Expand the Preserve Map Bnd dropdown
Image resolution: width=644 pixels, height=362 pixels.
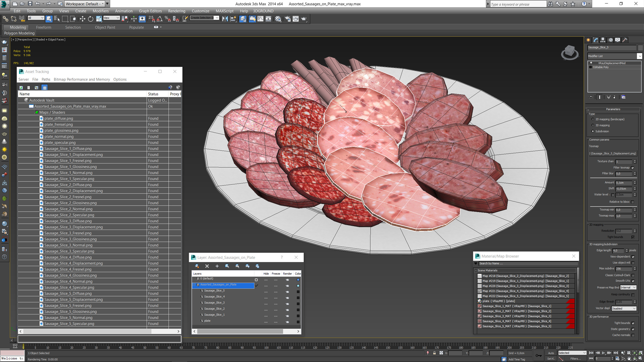click(634, 288)
